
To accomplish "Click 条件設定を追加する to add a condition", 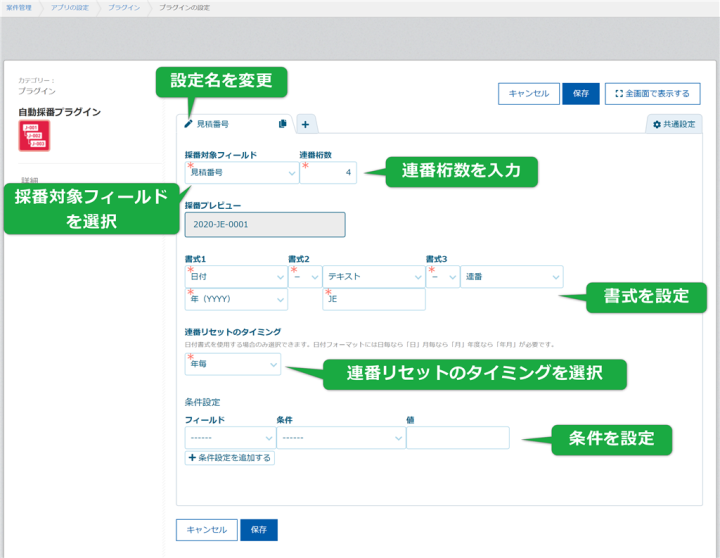I will point(229,458).
